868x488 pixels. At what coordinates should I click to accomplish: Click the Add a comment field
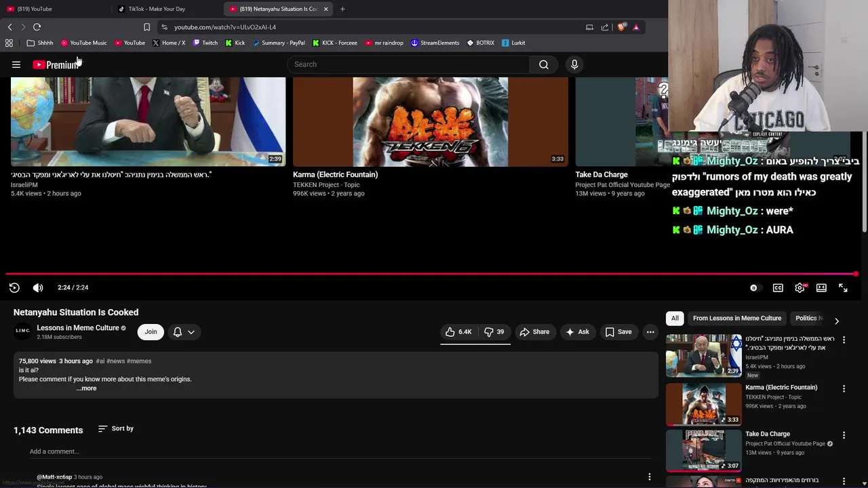tap(340, 451)
